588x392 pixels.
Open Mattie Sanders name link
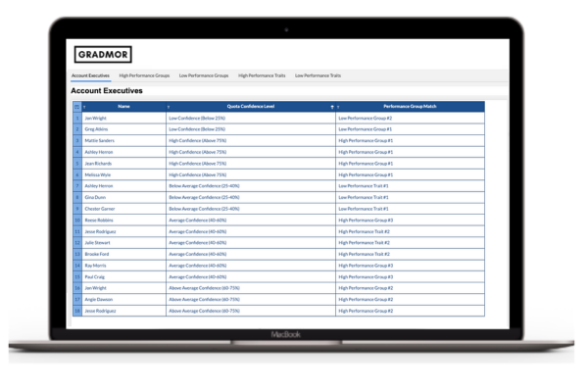pyautogui.click(x=99, y=141)
